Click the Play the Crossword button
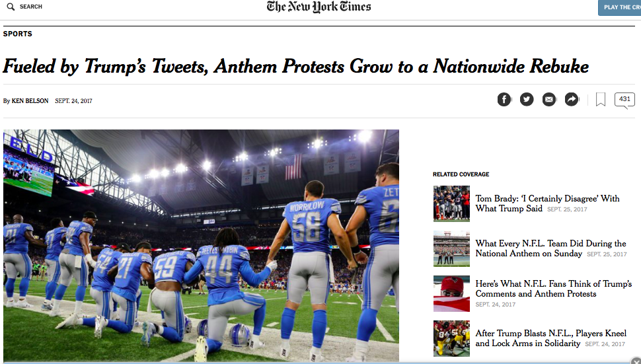The width and height of the screenshot is (641, 364). [620, 7]
